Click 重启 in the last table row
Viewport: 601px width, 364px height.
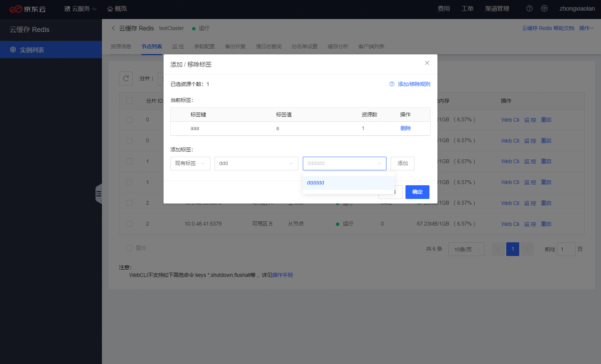pyautogui.click(x=546, y=224)
